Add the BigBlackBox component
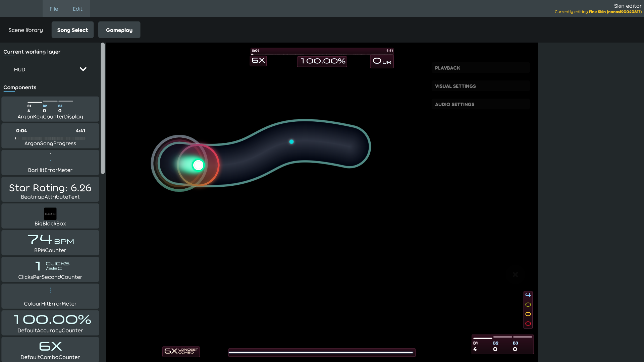The width and height of the screenshot is (644, 362). tap(50, 216)
